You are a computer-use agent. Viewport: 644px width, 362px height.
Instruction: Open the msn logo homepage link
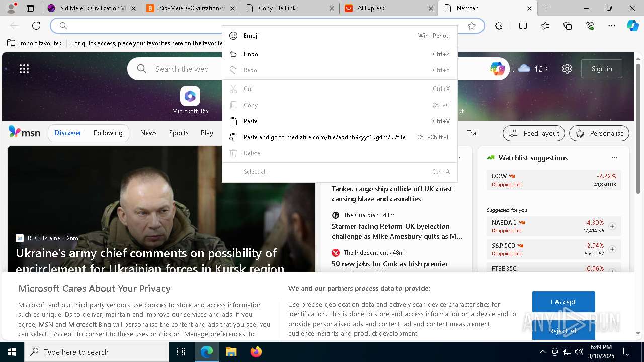[x=24, y=133]
